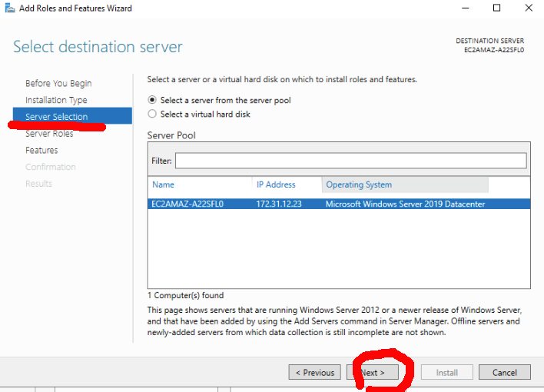Viewport: 544px width, 392px height.
Task: Click into the Filter text field
Action: 350,161
